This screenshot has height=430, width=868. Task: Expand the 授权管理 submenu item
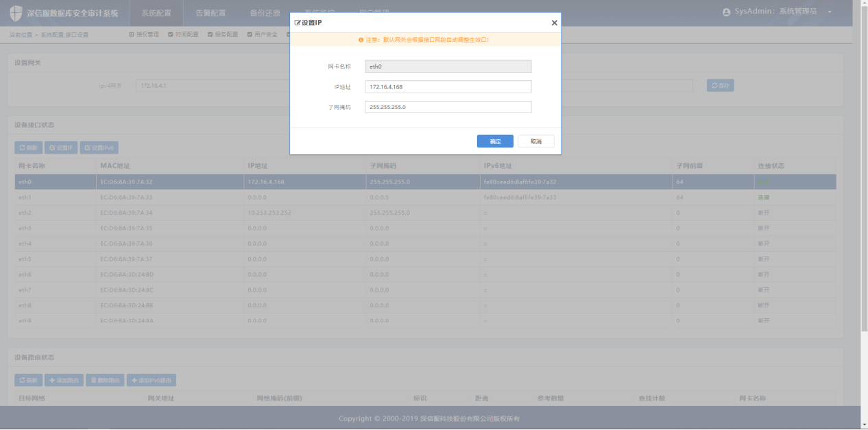point(131,34)
